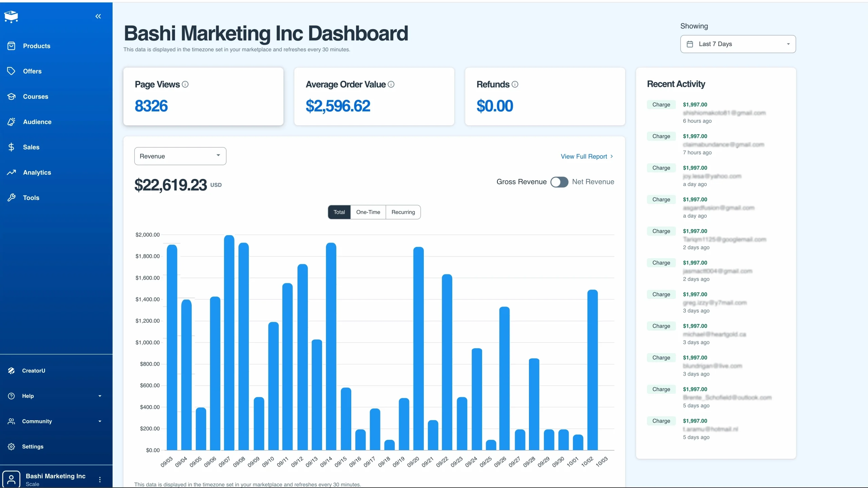The width and height of the screenshot is (868, 488).
Task: Click the Page Views card
Action: pos(203,97)
